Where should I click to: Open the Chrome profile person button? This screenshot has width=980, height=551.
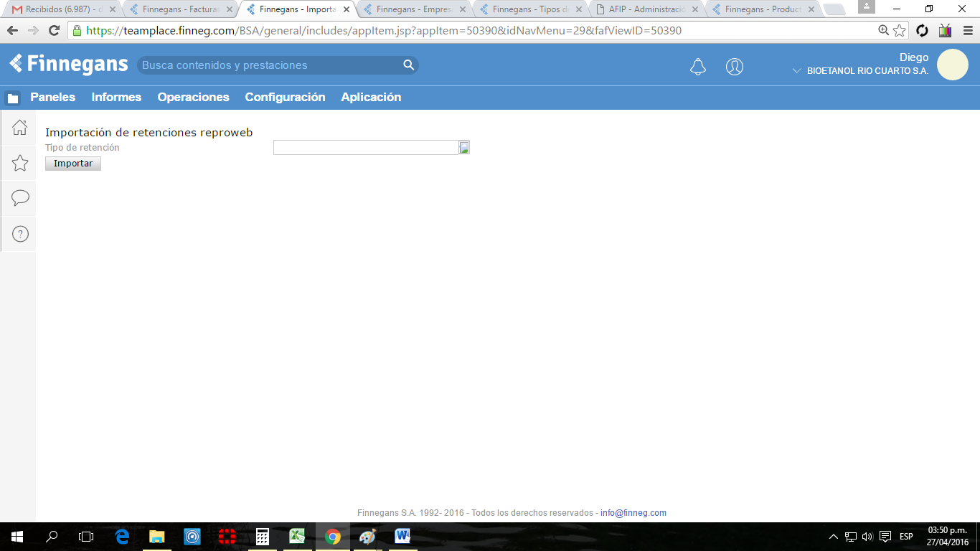867,6
